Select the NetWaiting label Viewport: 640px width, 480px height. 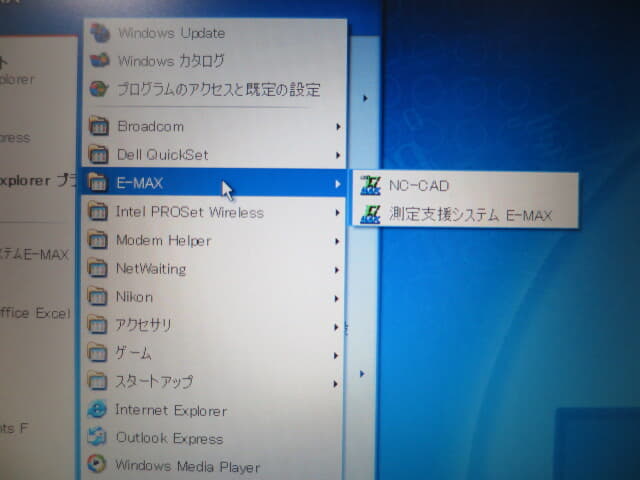151,269
